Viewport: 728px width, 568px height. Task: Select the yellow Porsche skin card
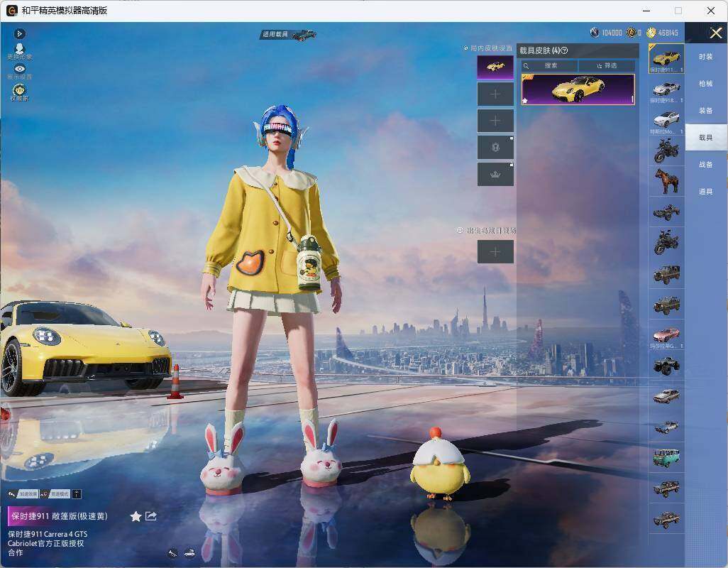point(578,89)
